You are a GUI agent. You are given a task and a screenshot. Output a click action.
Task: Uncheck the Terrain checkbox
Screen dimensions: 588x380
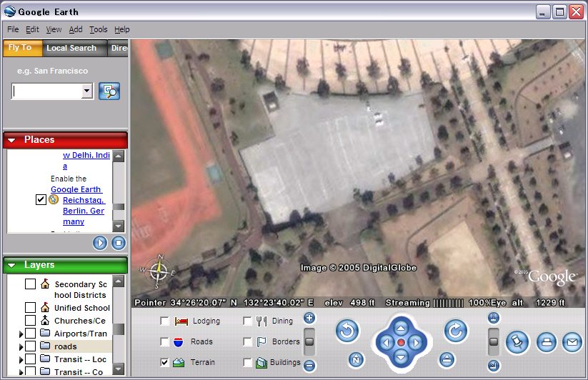(165, 363)
